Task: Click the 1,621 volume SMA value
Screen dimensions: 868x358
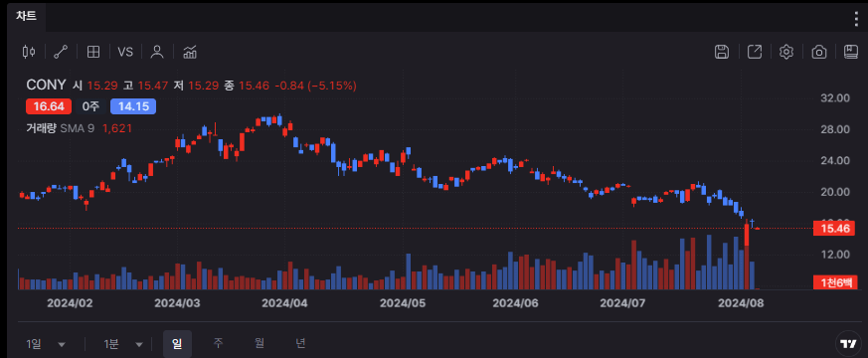Action: pos(116,128)
